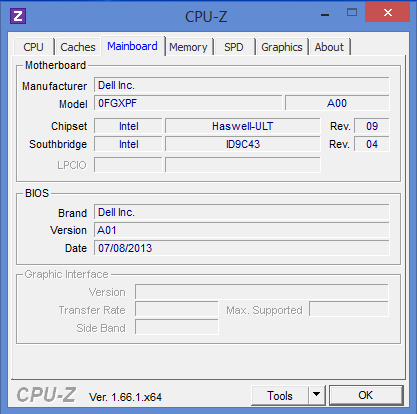Screen dimensions: 417x414
Task: Click the Manufacturer label
Action: point(55,86)
